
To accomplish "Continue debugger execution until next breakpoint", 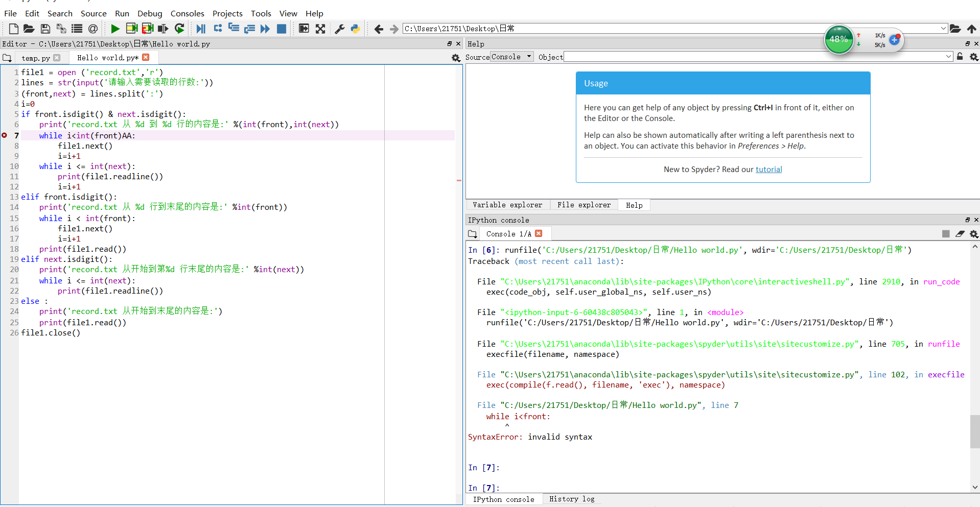I will pos(265,29).
